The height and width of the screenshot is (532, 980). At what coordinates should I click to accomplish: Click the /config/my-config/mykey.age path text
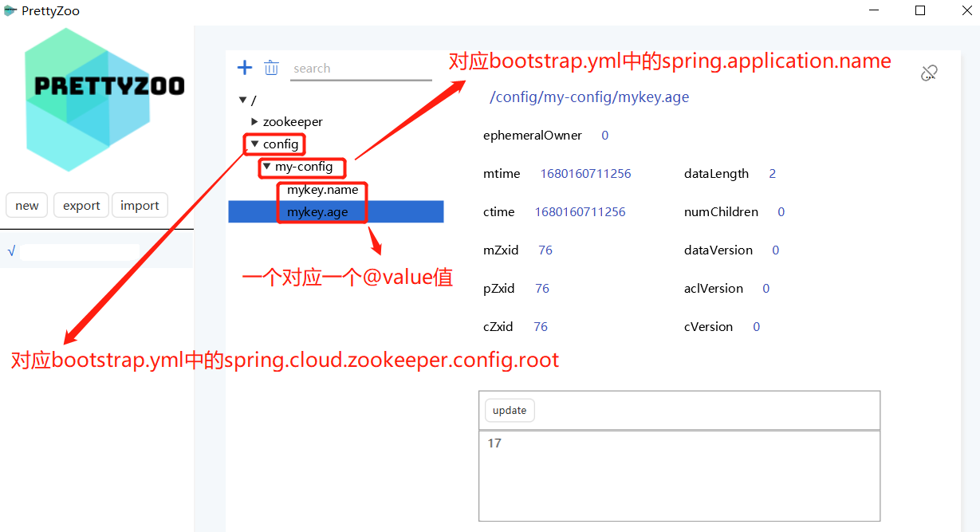(589, 97)
